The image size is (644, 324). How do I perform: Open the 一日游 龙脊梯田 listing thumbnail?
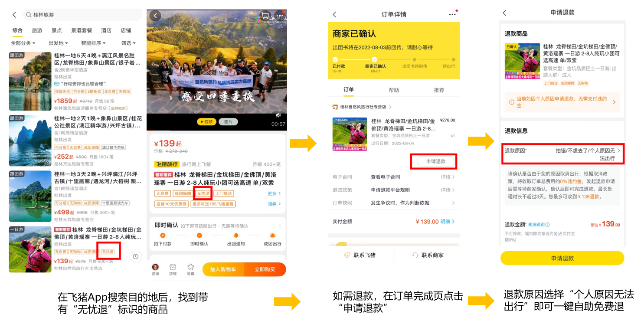(30, 249)
